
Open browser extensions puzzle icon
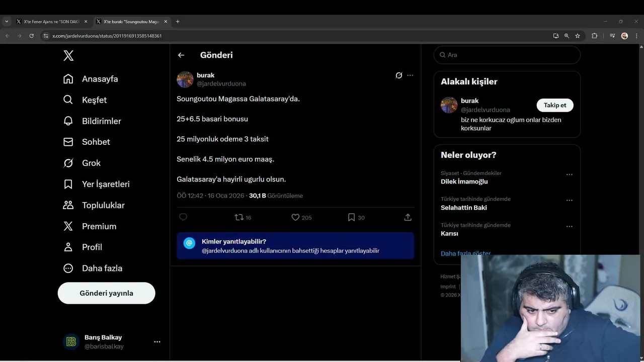coord(594,36)
